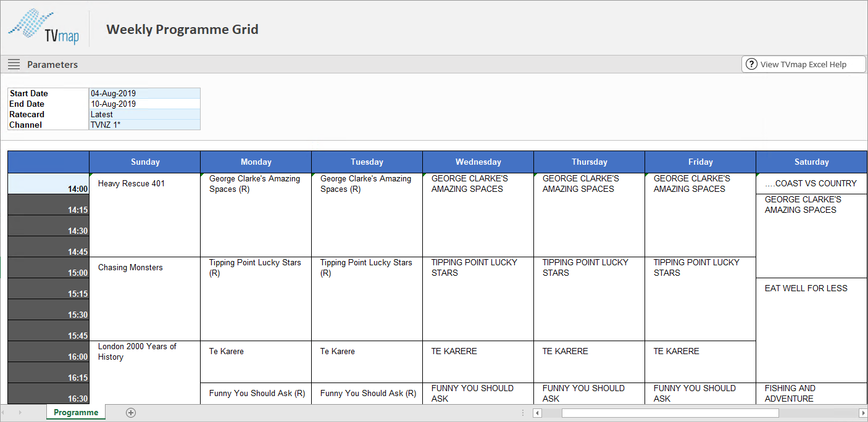The width and height of the screenshot is (868, 422).
Task: Add a new sheet with plus icon
Action: coord(130,413)
